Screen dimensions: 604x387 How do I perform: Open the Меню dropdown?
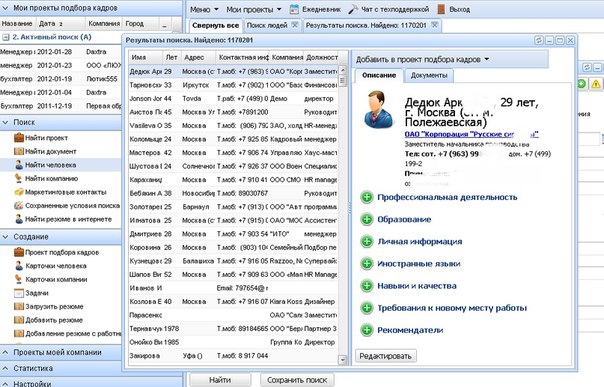pyautogui.click(x=204, y=9)
